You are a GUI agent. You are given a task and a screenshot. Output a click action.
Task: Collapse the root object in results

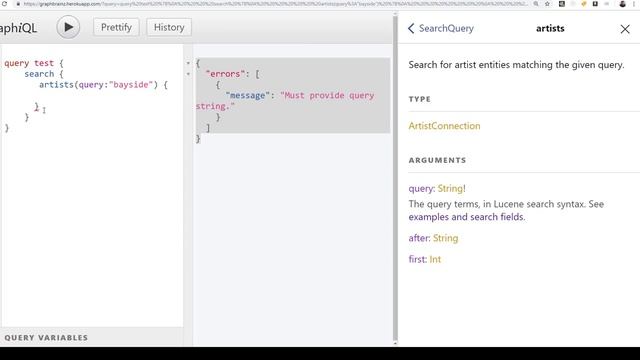188,63
